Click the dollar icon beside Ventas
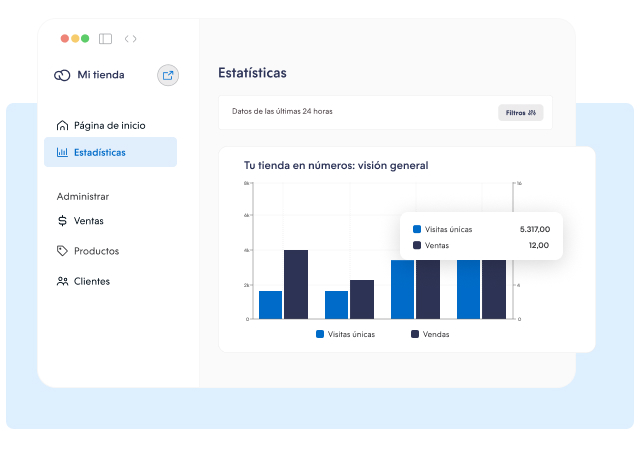This screenshot has width=640, height=450. (62, 221)
